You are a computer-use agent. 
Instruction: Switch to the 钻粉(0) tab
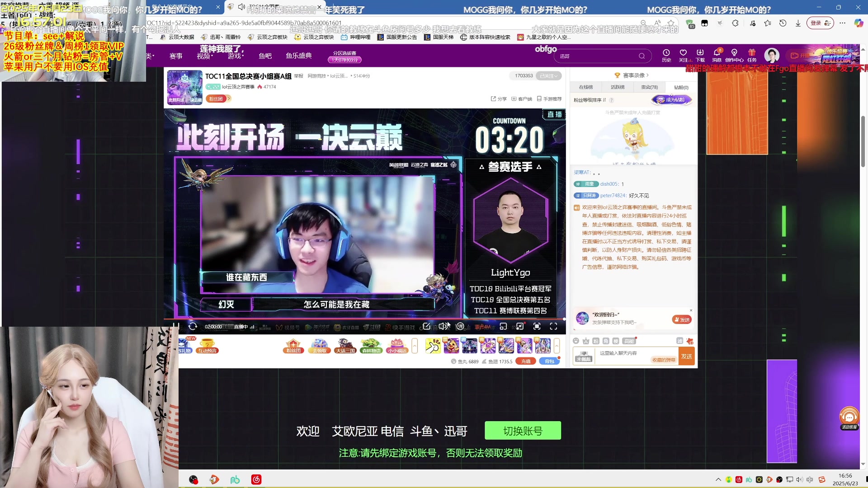click(x=681, y=87)
